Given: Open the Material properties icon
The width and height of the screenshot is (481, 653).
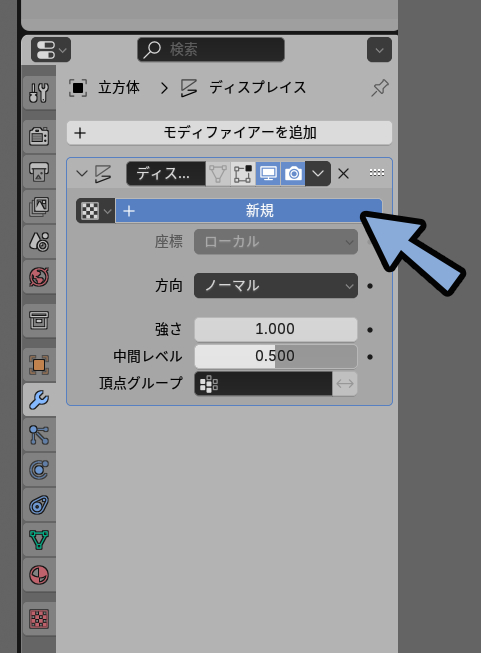Looking at the screenshot, I should (x=39, y=575).
